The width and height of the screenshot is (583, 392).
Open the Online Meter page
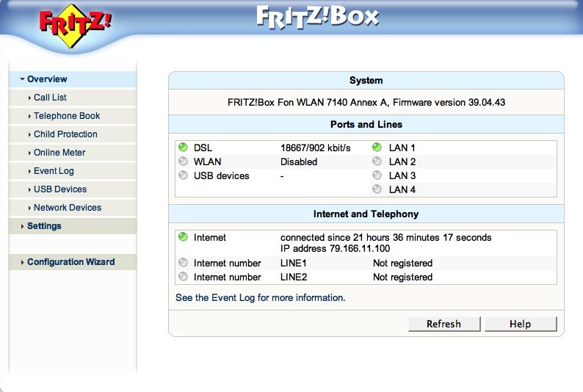(59, 153)
